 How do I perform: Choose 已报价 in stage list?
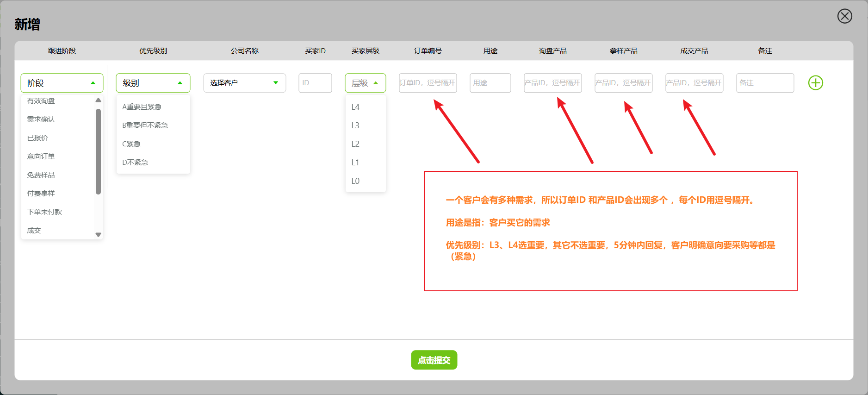pyautogui.click(x=37, y=138)
